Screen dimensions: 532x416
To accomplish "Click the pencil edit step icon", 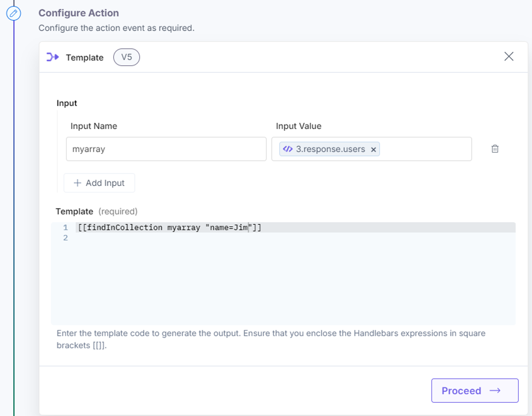I will coord(13,13).
